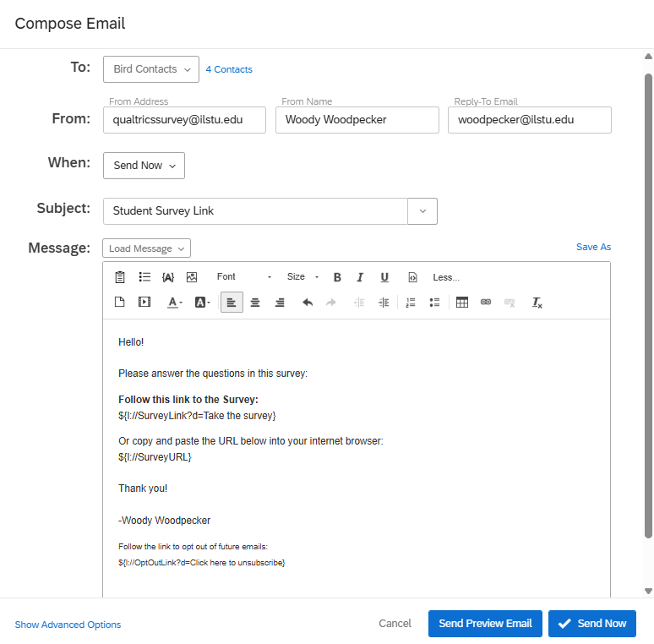Screen dimensions: 654x644
Task: Insert media using the film icon
Action: 144,302
